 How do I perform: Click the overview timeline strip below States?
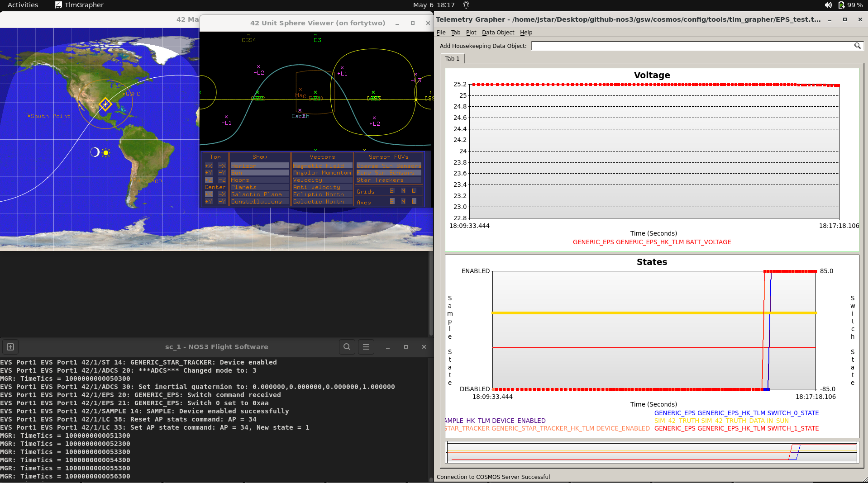[x=652, y=452]
